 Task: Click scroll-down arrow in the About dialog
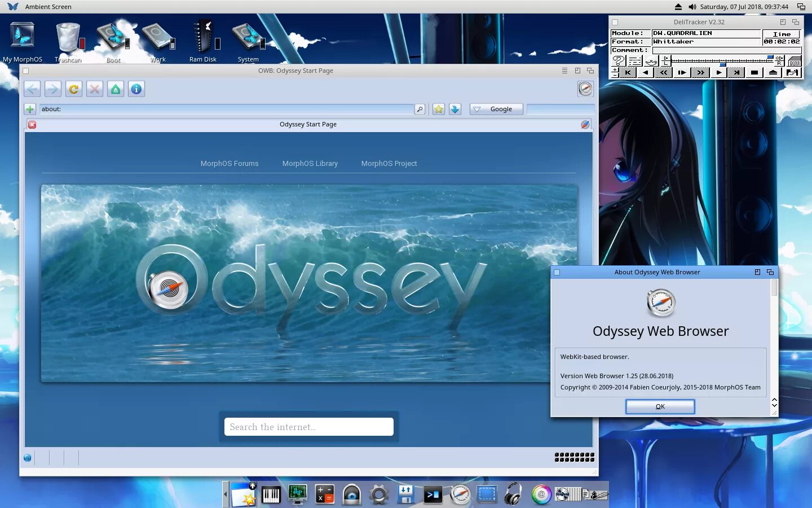[774, 406]
